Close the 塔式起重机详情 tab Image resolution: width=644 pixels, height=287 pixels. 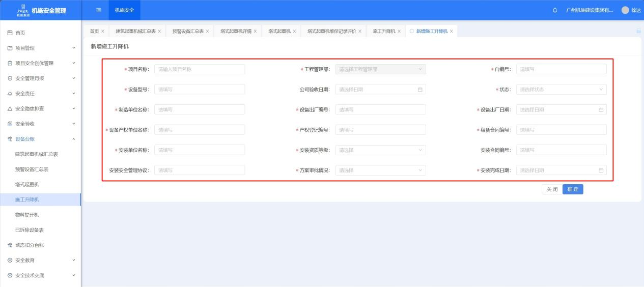click(256, 32)
